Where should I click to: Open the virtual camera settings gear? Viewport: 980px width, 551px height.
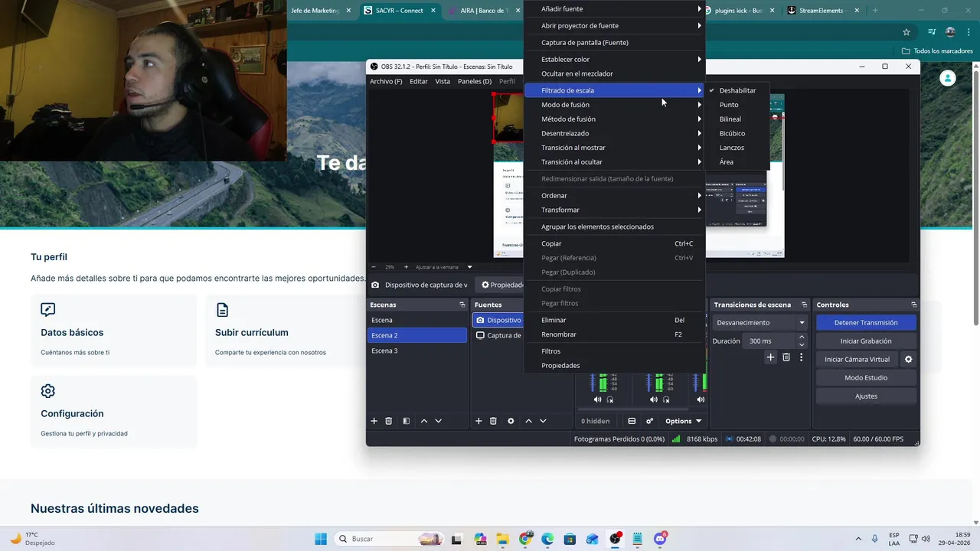click(909, 359)
